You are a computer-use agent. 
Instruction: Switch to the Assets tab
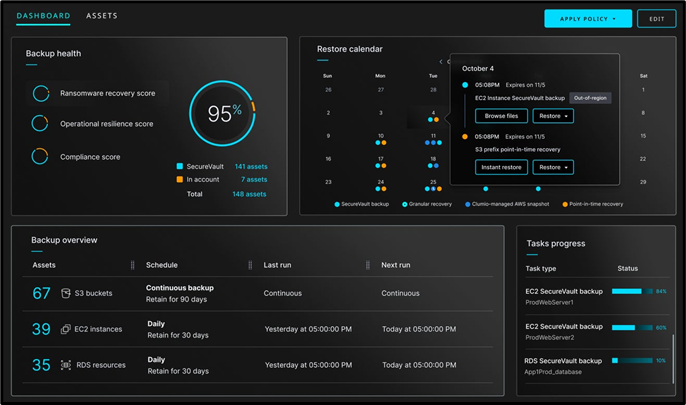102,16
